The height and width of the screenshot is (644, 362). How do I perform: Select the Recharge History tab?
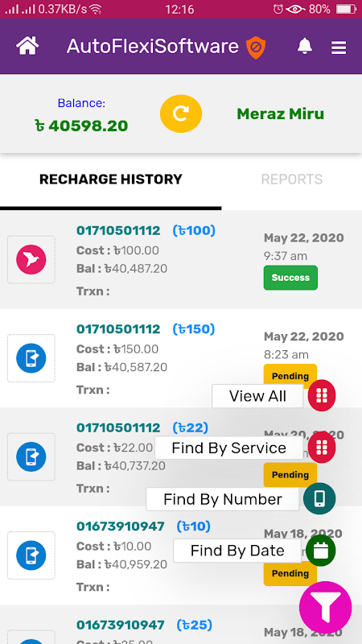(x=111, y=180)
